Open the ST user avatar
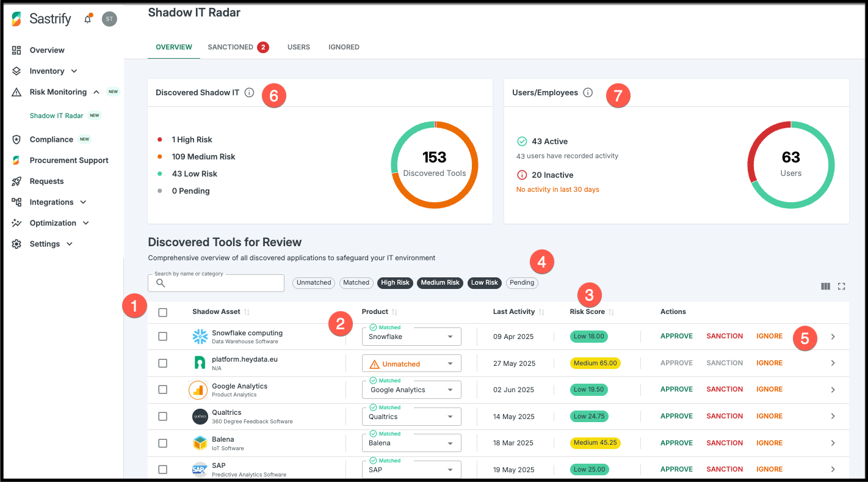 109,19
